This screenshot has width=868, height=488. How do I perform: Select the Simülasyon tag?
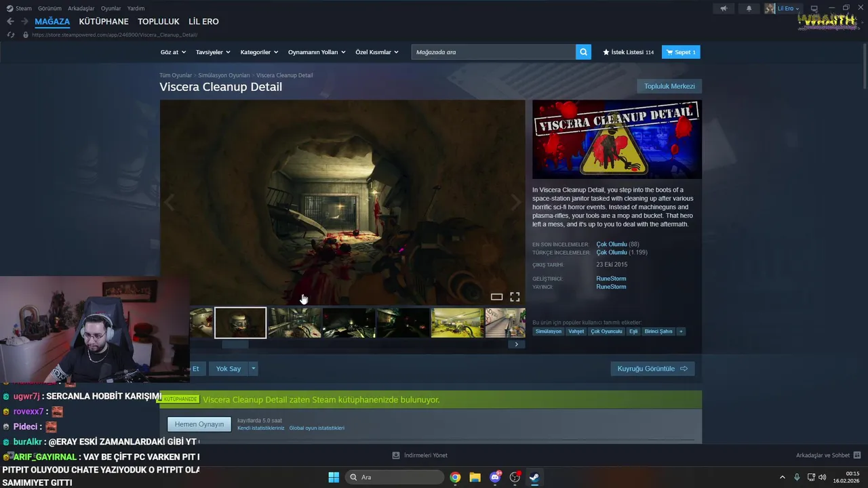pyautogui.click(x=549, y=331)
